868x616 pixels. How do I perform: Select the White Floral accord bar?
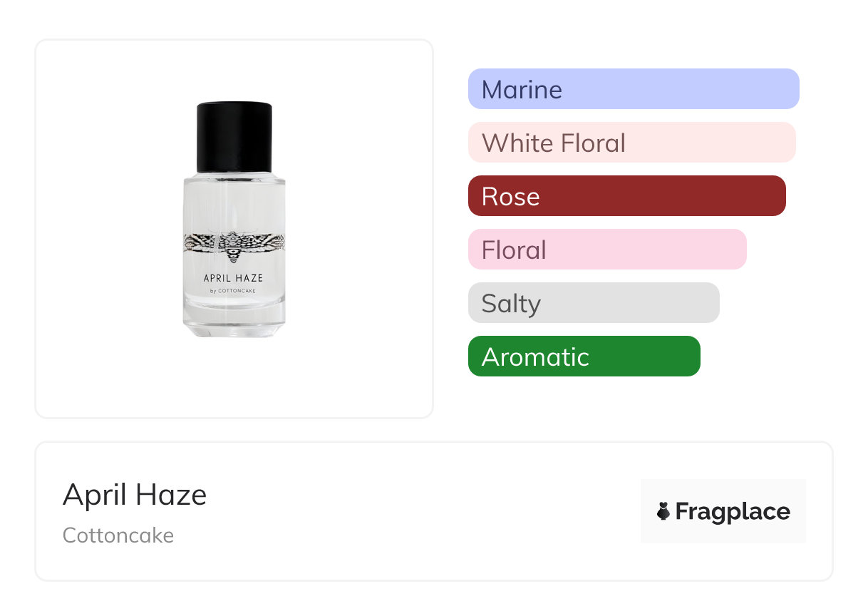coord(631,143)
